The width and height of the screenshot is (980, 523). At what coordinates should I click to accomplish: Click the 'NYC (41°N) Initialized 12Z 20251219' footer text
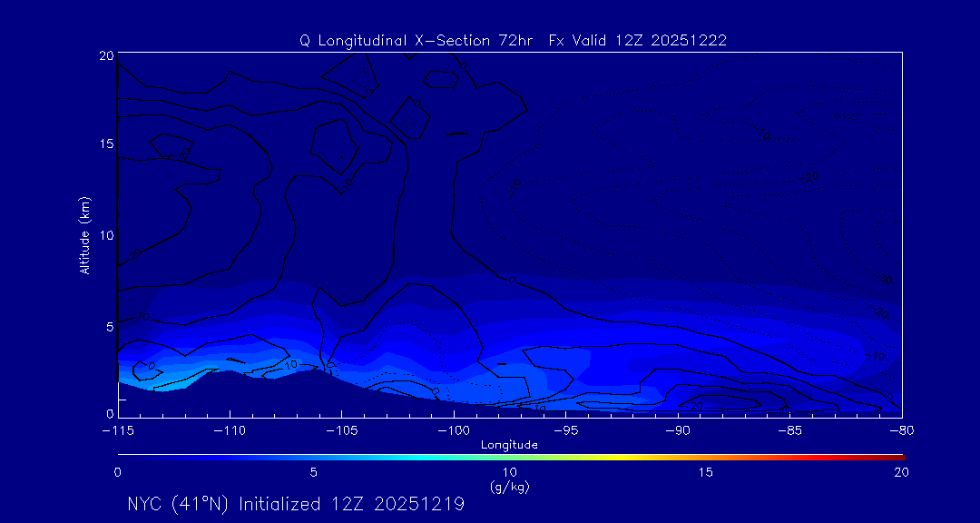(x=296, y=504)
